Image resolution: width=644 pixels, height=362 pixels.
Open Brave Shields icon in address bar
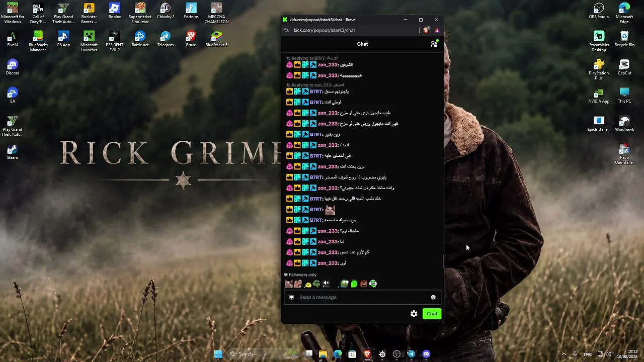(x=426, y=30)
